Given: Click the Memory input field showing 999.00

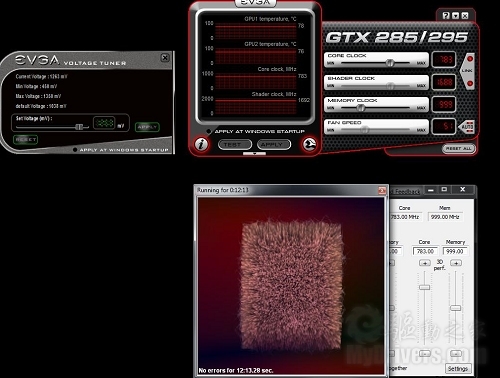Looking at the screenshot, I should [455, 251].
